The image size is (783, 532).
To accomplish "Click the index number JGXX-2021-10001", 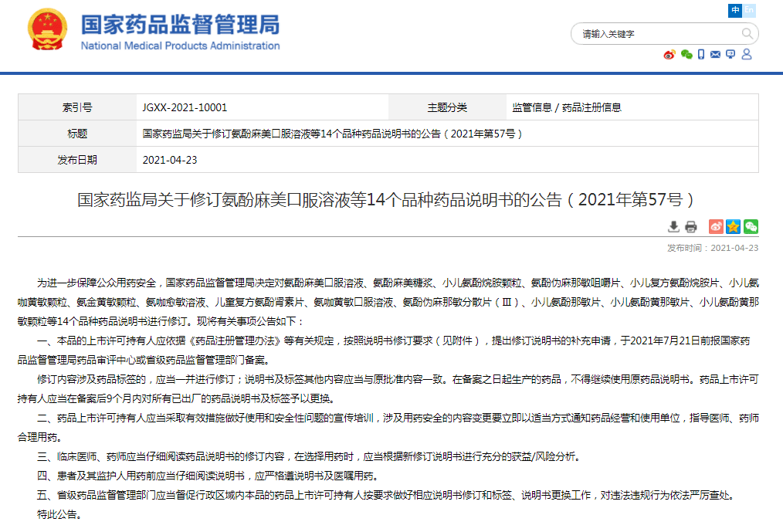I will [185, 108].
